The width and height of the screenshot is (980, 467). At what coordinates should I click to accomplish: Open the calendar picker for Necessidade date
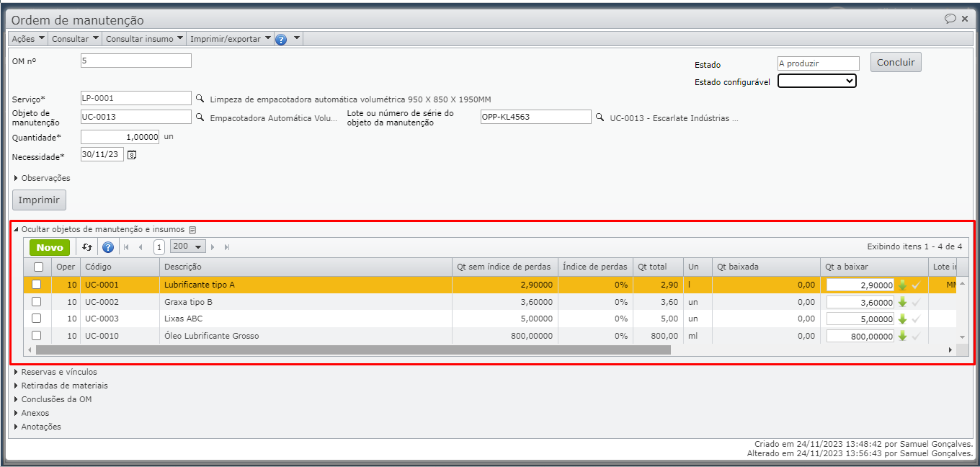coord(131,154)
